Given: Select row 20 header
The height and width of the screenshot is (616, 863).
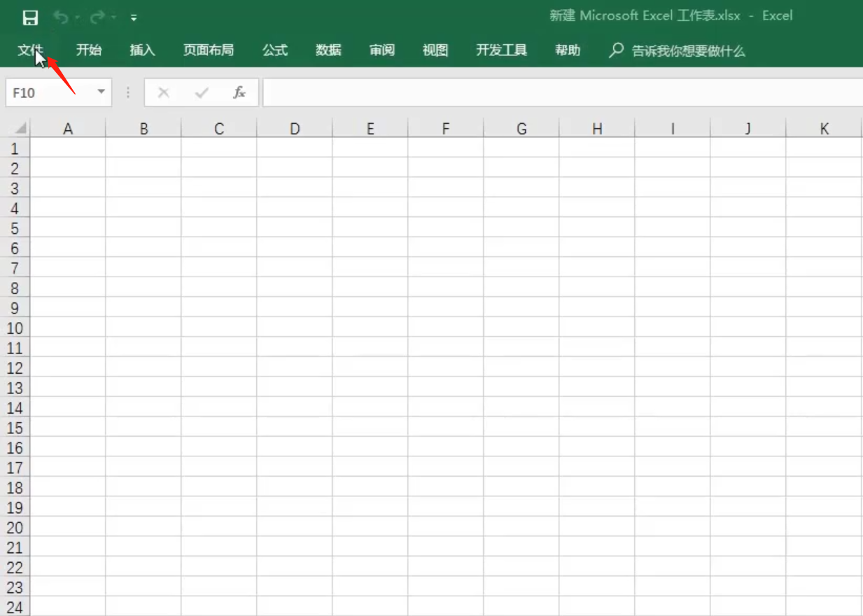Looking at the screenshot, I should pos(15,527).
